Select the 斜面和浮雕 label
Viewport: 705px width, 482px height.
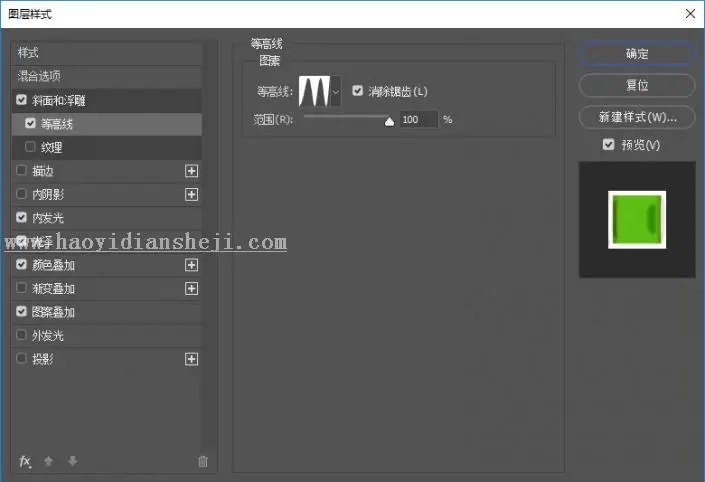59,100
